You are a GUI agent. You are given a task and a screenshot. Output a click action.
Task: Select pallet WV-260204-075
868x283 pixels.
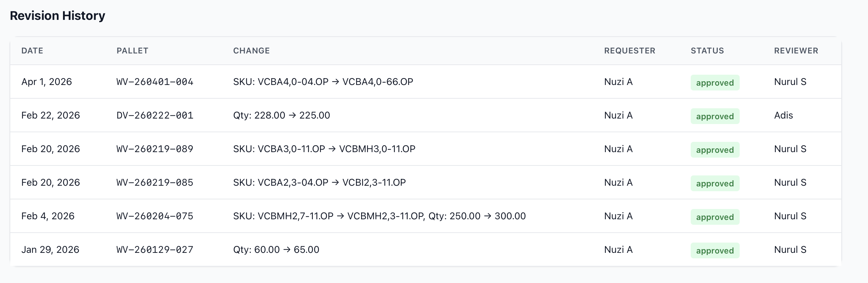coord(155,216)
